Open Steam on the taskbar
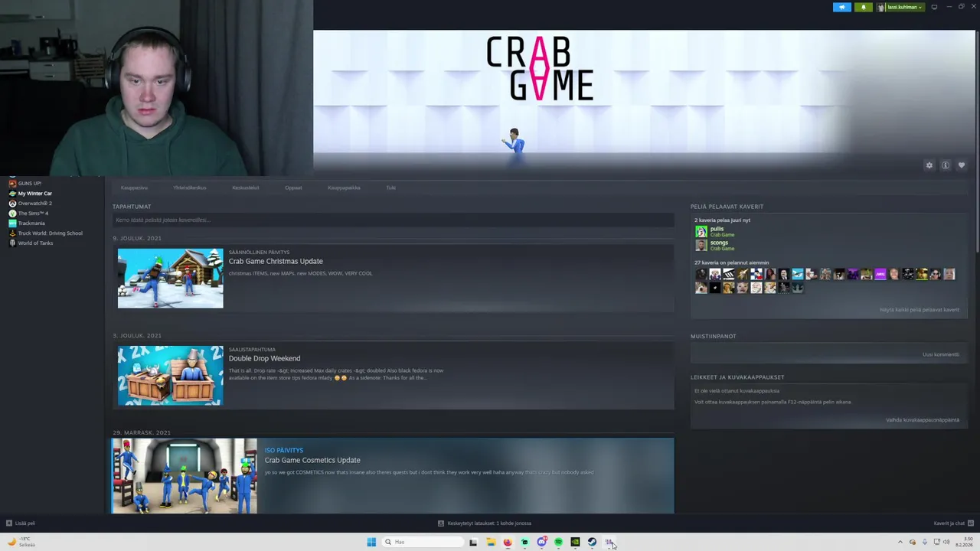Viewport: 980px width, 551px height. pos(592,542)
